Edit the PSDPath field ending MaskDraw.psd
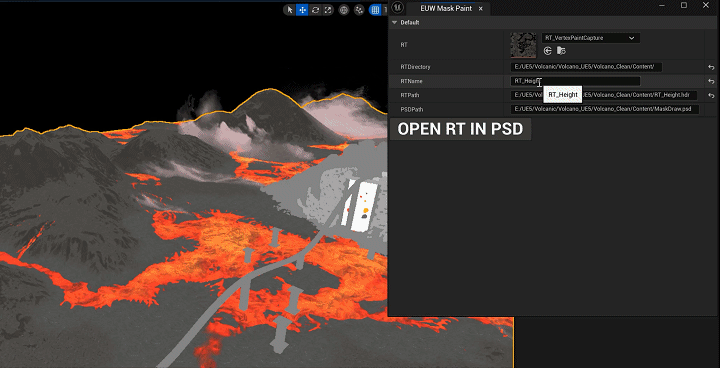The width and height of the screenshot is (720, 368). pyautogui.click(x=604, y=109)
